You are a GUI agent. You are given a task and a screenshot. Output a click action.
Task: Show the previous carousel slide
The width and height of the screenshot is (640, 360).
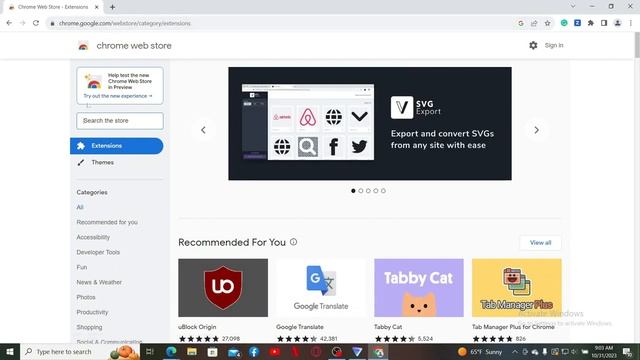(203, 130)
